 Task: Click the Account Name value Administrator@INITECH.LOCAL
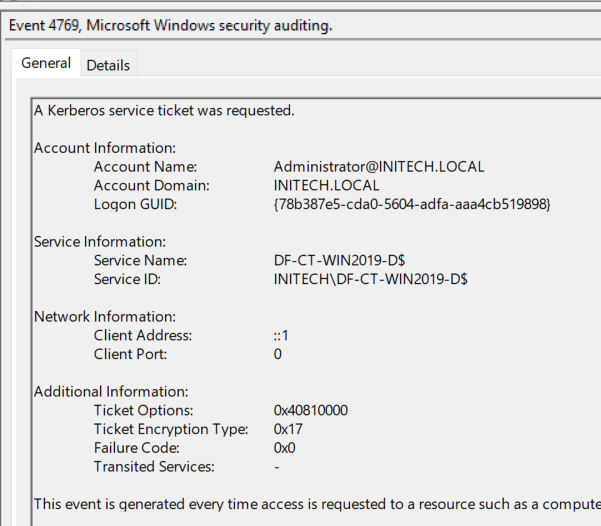[x=379, y=167]
